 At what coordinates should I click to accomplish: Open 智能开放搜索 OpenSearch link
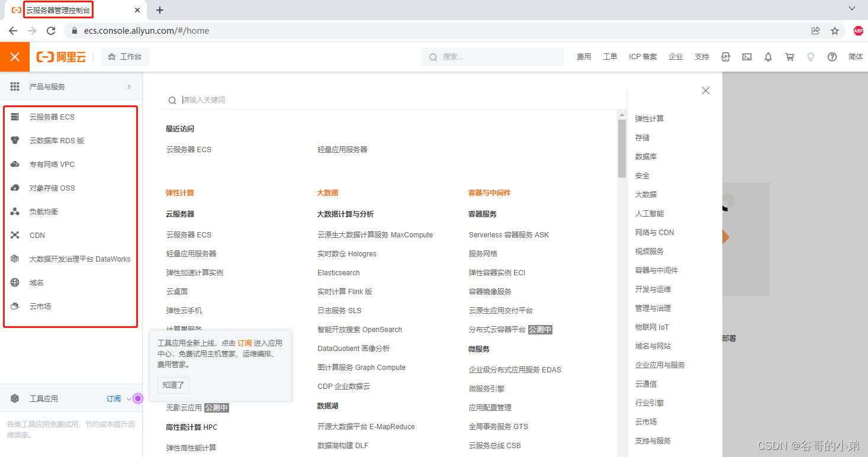coord(359,330)
